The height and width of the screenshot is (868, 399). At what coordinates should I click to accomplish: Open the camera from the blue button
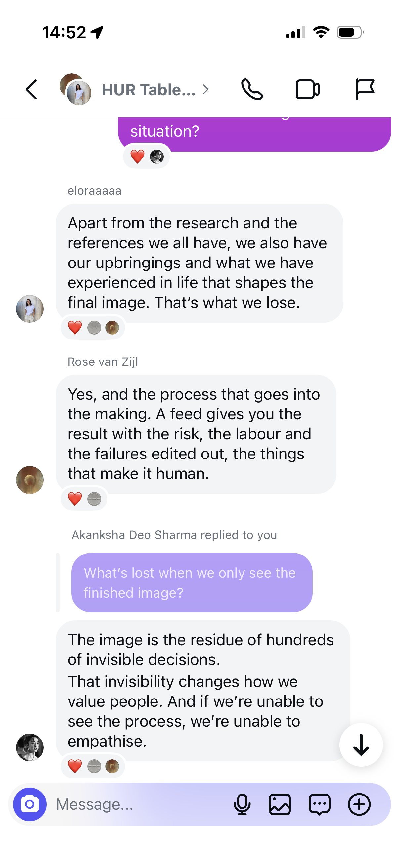pyautogui.click(x=30, y=804)
